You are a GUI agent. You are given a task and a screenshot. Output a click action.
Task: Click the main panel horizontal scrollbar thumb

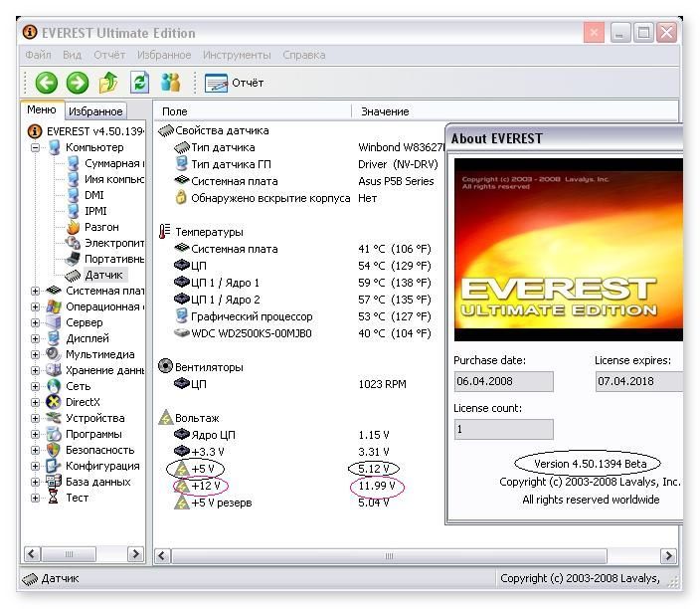(x=390, y=556)
